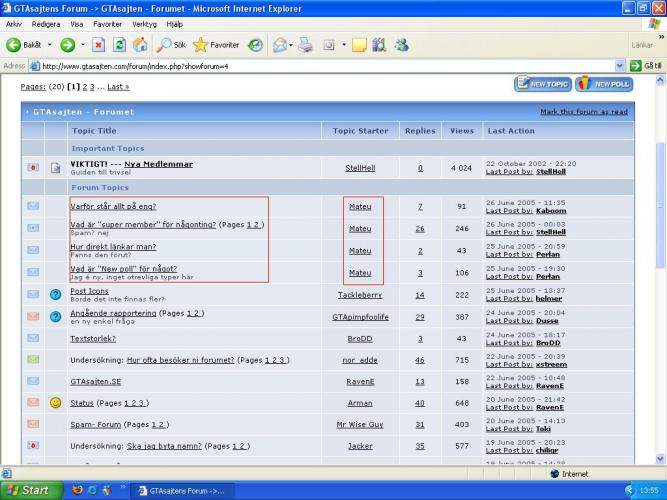Screen dimensions: 667x500
Task: Click the Print icon in toolbar
Action: [304, 45]
